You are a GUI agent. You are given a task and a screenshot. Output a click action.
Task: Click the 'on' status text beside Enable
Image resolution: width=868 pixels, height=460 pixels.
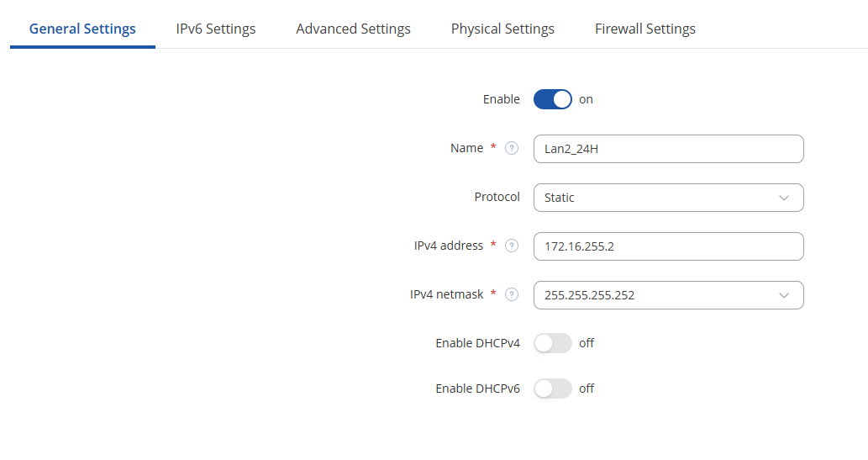[586, 99]
